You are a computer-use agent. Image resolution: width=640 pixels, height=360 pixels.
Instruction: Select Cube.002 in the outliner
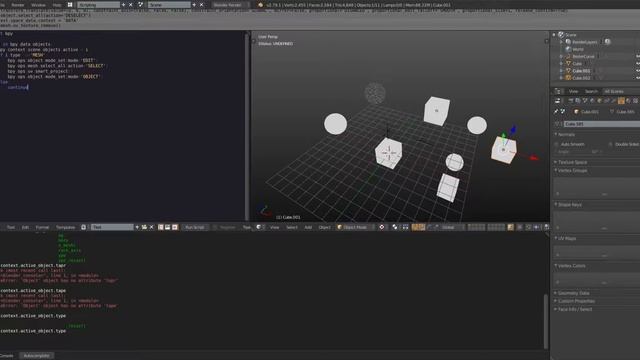click(x=581, y=78)
